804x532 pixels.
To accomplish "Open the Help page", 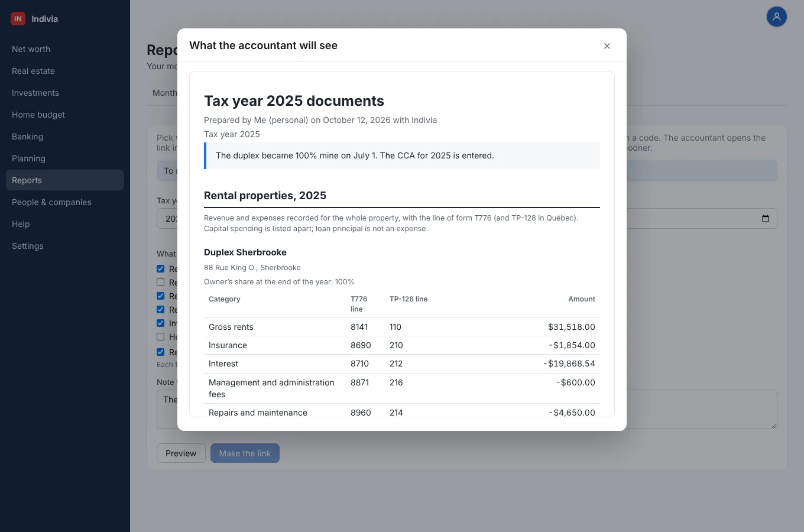I will (x=65, y=224).
